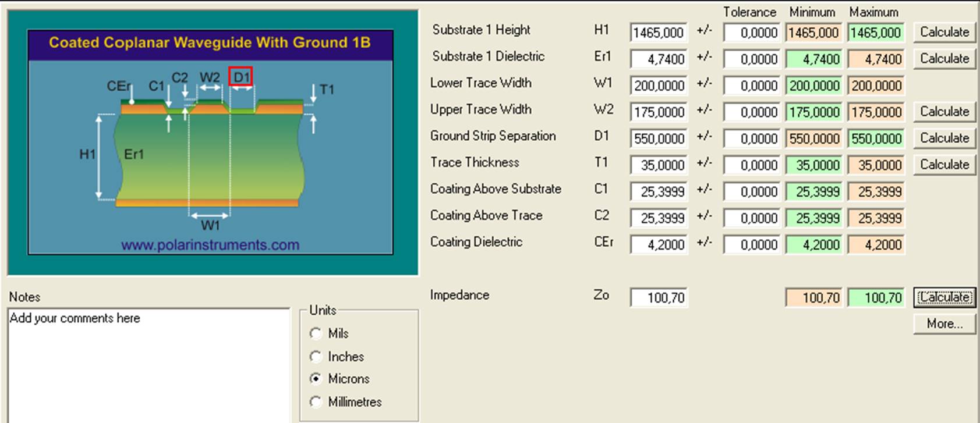Click the Substrate 1 Height H1 field
Screen dimensions: 980x423
pos(659,33)
